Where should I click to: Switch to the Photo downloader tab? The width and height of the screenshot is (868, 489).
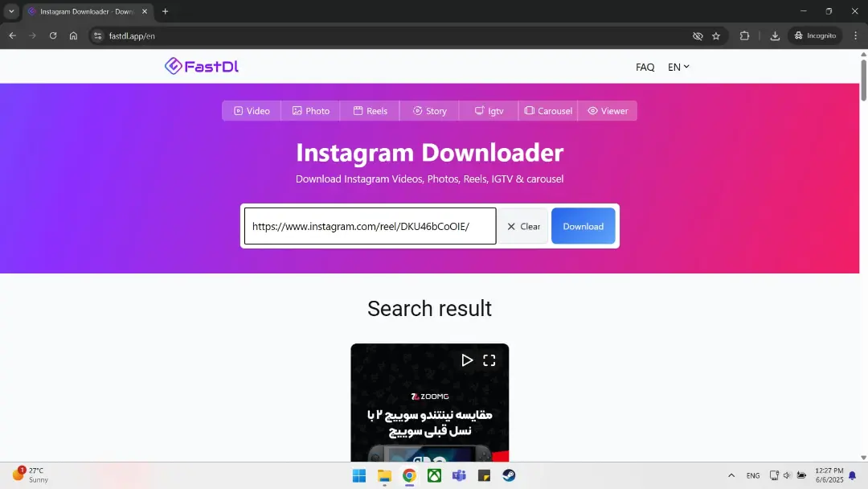click(310, 111)
